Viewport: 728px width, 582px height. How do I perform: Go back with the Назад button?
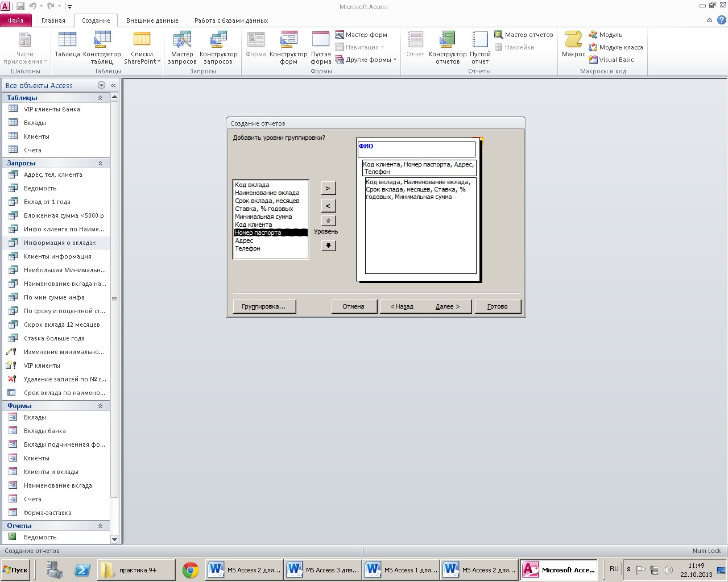coord(402,306)
